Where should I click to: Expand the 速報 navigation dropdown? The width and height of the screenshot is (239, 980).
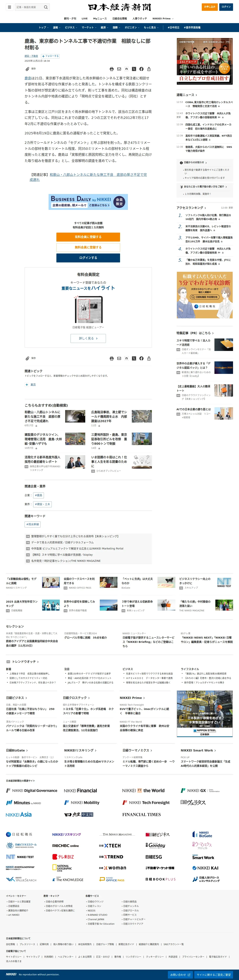57,27
